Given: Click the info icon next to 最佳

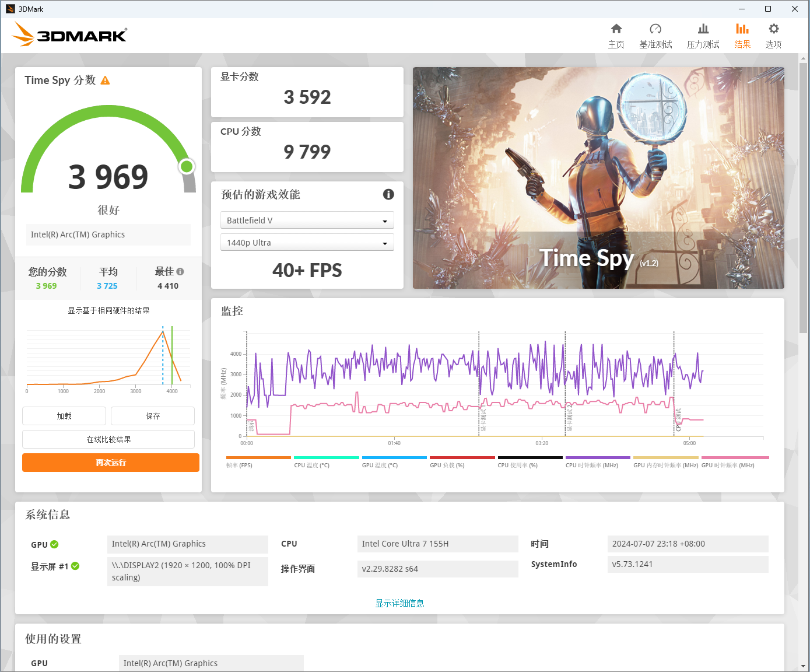Looking at the screenshot, I should [x=180, y=271].
